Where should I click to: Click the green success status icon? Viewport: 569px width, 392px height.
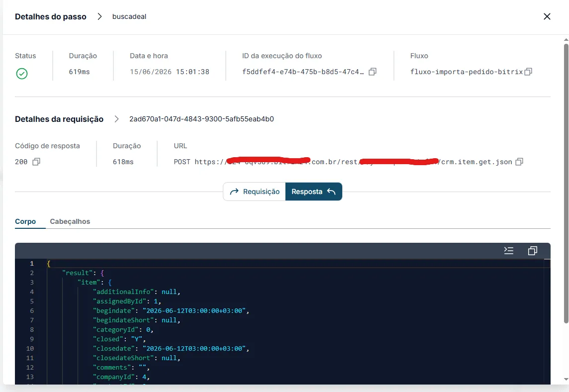point(22,74)
